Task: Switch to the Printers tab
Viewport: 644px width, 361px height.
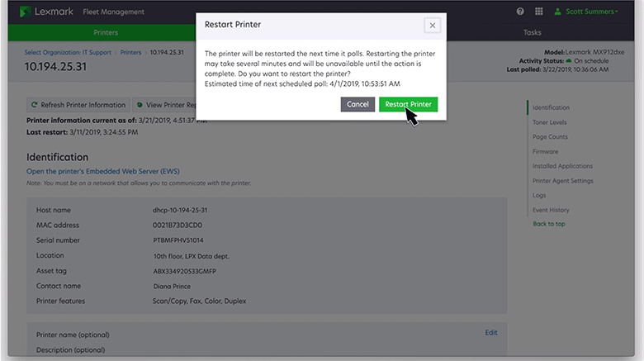Action: tap(105, 33)
